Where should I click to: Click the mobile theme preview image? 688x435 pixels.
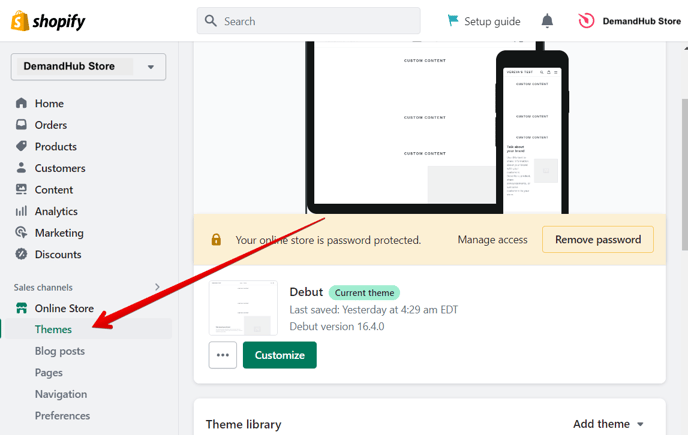click(x=532, y=133)
